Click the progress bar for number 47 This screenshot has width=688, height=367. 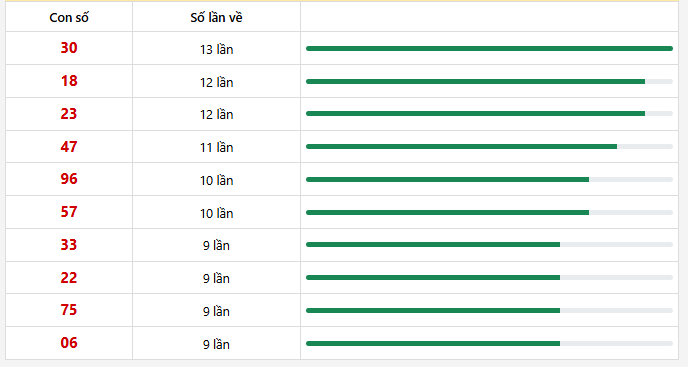tap(489, 147)
